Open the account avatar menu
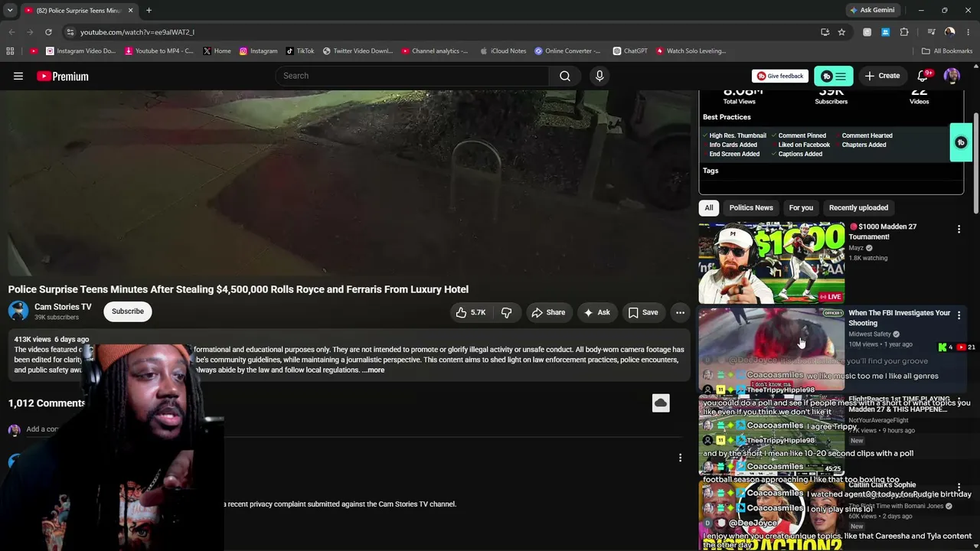The width and height of the screenshot is (980, 551). (952, 76)
